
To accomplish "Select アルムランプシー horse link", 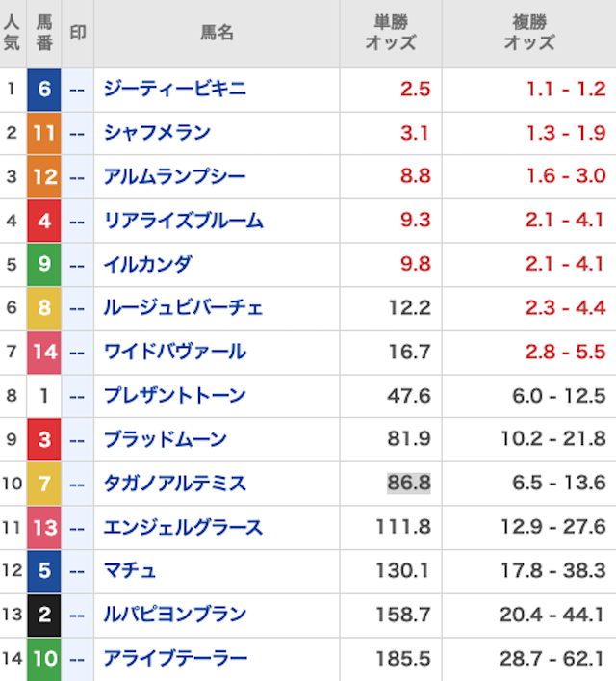I will tap(174, 177).
